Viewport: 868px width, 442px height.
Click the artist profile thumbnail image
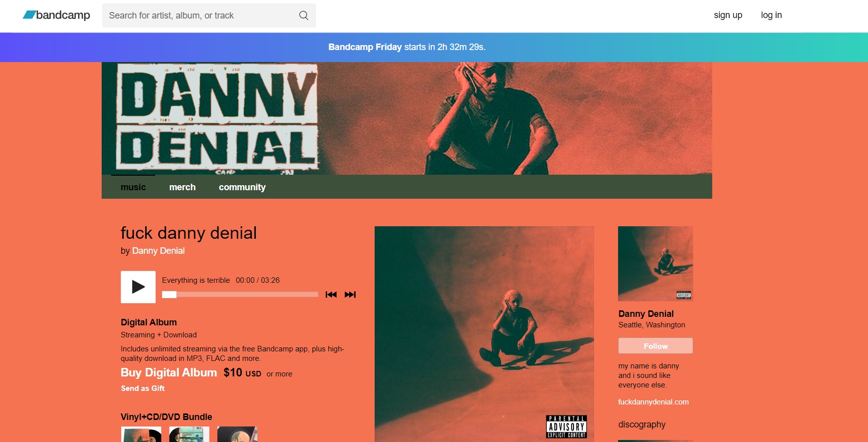[x=656, y=264]
